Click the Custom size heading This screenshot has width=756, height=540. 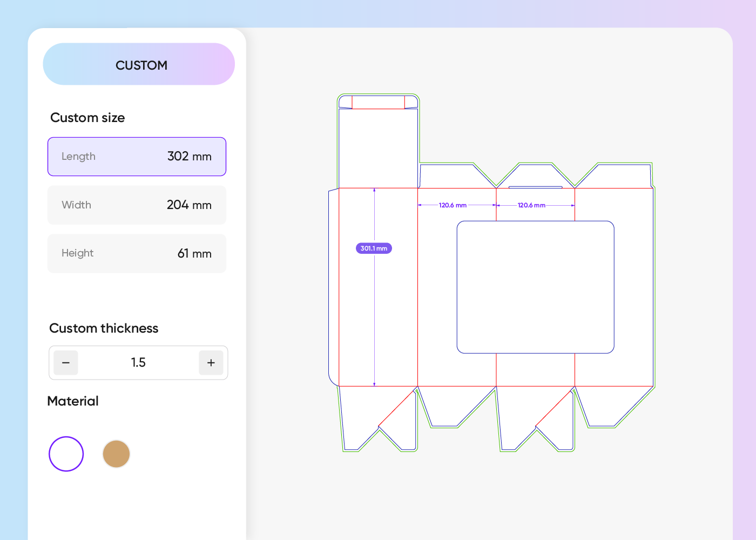click(x=87, y=118)
